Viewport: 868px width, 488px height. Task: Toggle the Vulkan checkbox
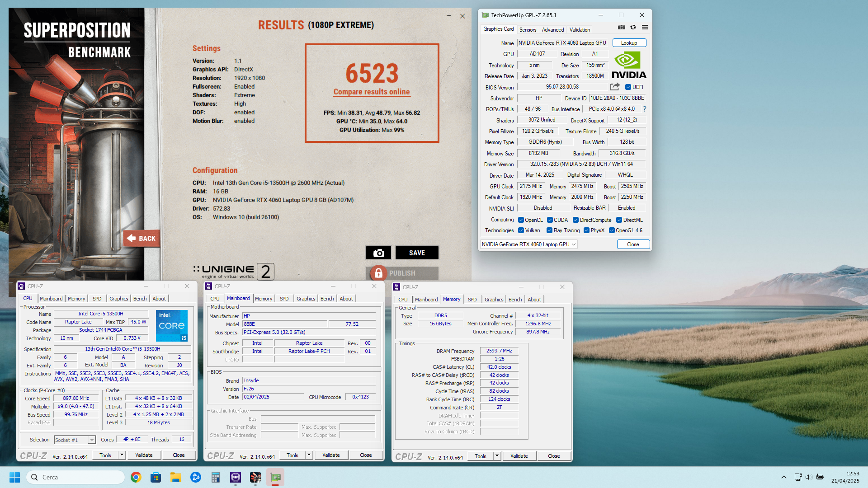pos(521,230)
